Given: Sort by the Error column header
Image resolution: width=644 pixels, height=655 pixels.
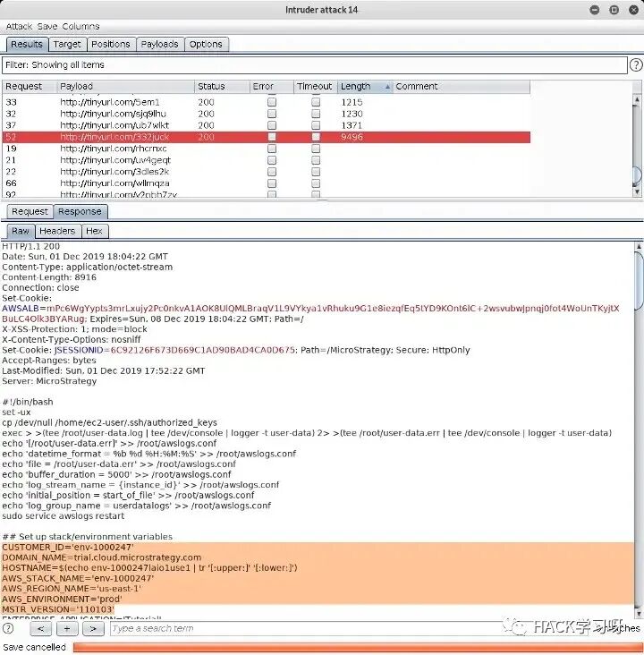Looking at the screenshot, I should point(272,87).
